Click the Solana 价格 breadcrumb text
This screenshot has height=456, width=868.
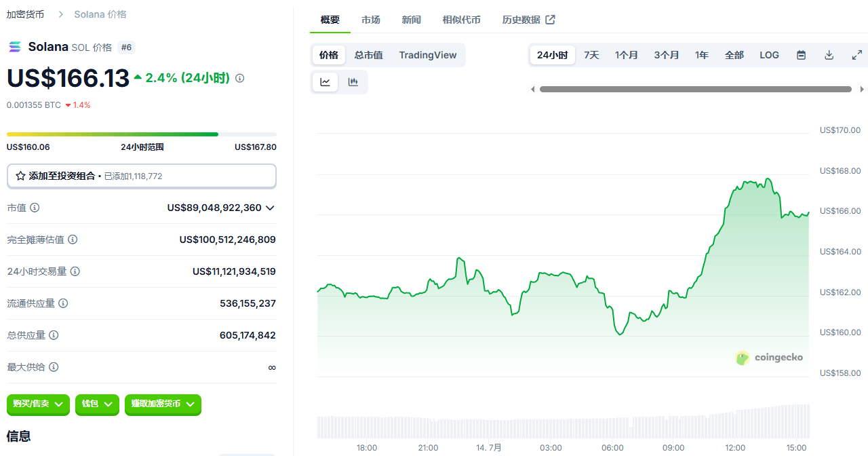point(100,14)
